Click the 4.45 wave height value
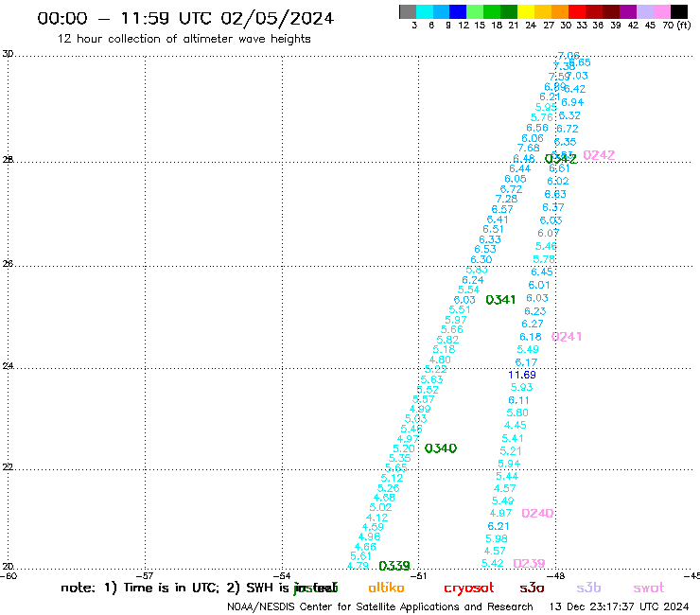700x615 pixels. tap(516, 425)
